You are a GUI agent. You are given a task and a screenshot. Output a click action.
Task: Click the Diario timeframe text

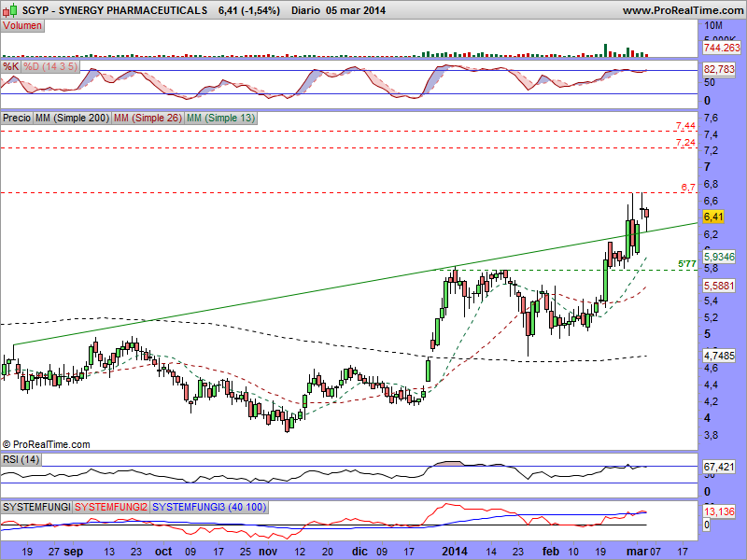tap(305, 10)
